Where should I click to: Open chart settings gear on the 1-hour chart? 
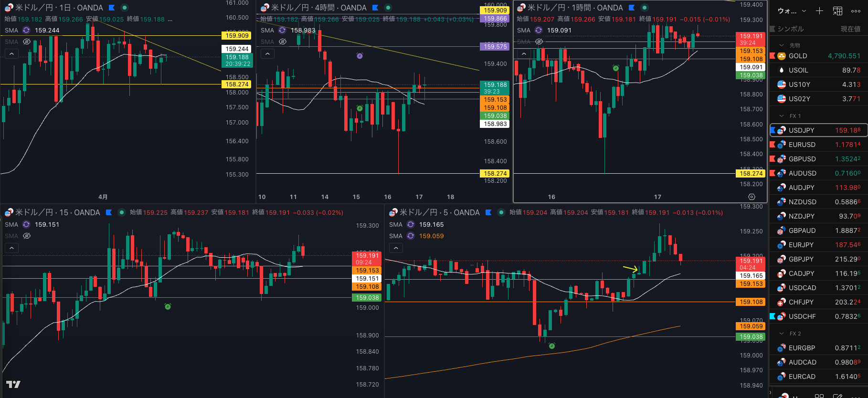pos(752,197)
